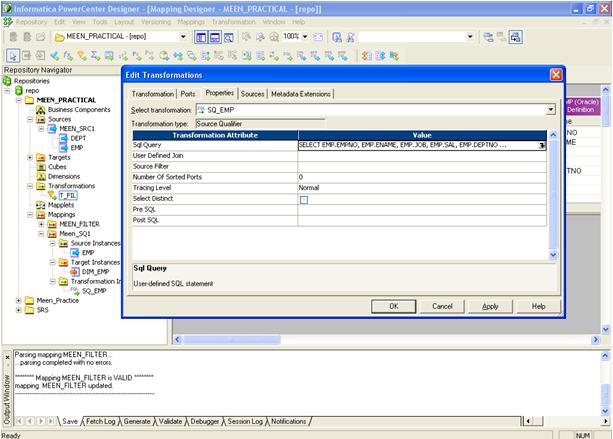Toggle the Select Distinct checkbox
The width and height of the screenshot is (613, 439).
(303, 199)
